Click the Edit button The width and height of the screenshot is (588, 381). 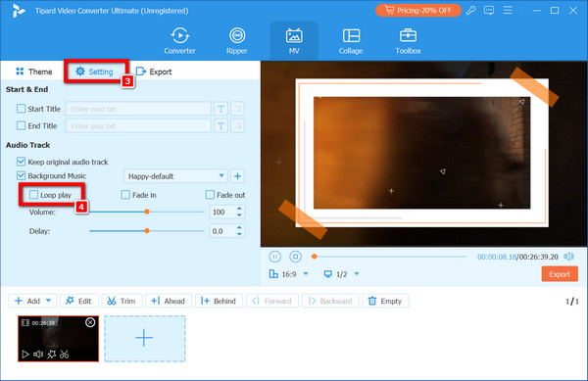pyautogui.click(x=78, y=301)
